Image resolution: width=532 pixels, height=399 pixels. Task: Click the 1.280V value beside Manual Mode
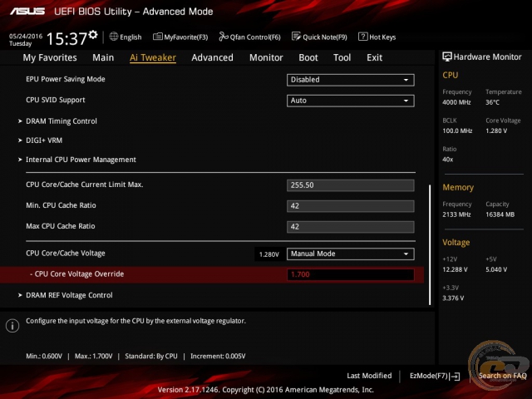(x=269, y=254)
